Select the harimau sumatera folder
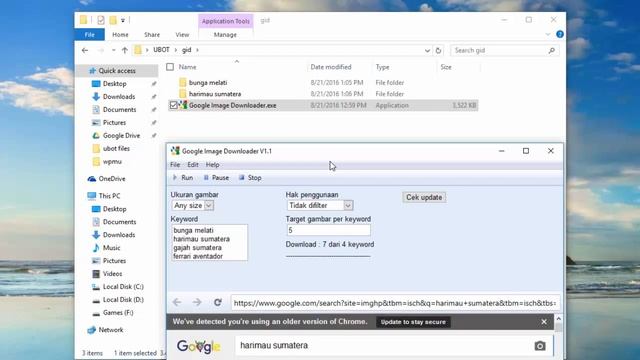The image size is (640, 360). [x=215, y=94]
